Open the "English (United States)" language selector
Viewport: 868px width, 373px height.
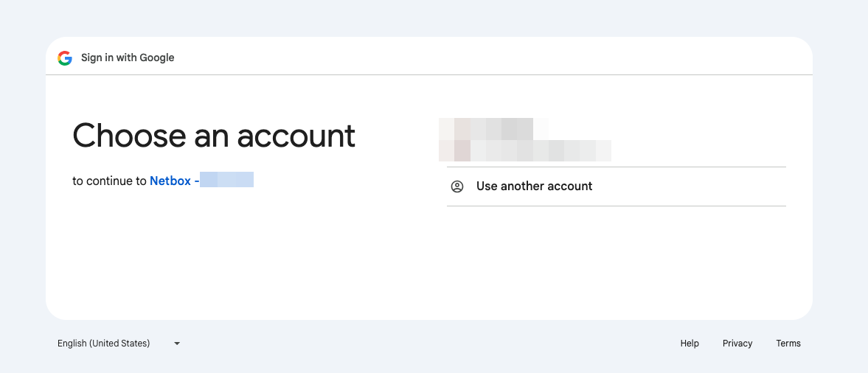coord(104,344)
